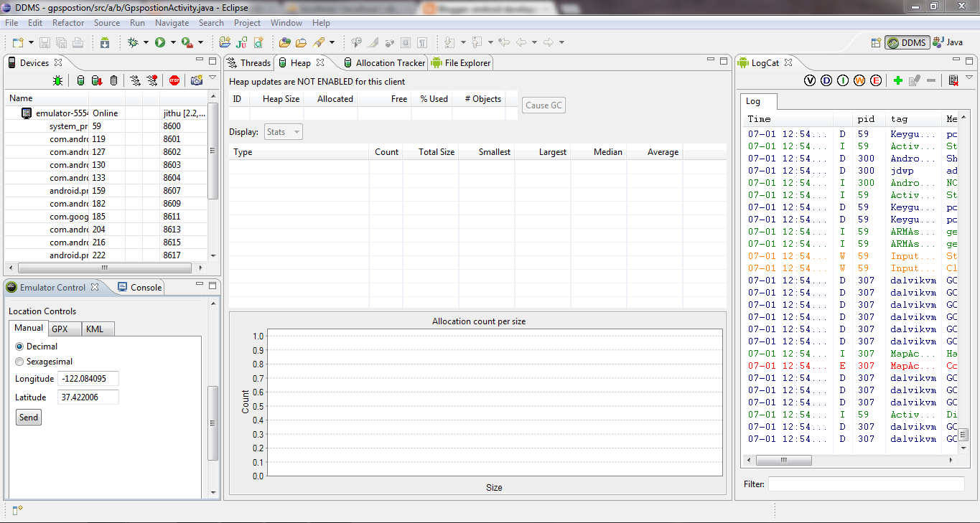Screen dimensions: 980x523
Task: Toggle Warning log level W in LogCat
Action: [859, 80]
